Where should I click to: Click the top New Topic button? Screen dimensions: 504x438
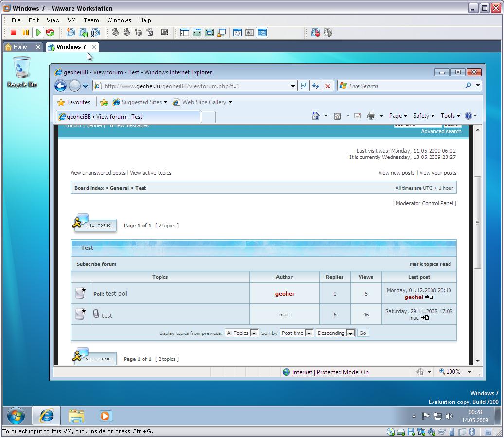[x=94, y=223]
